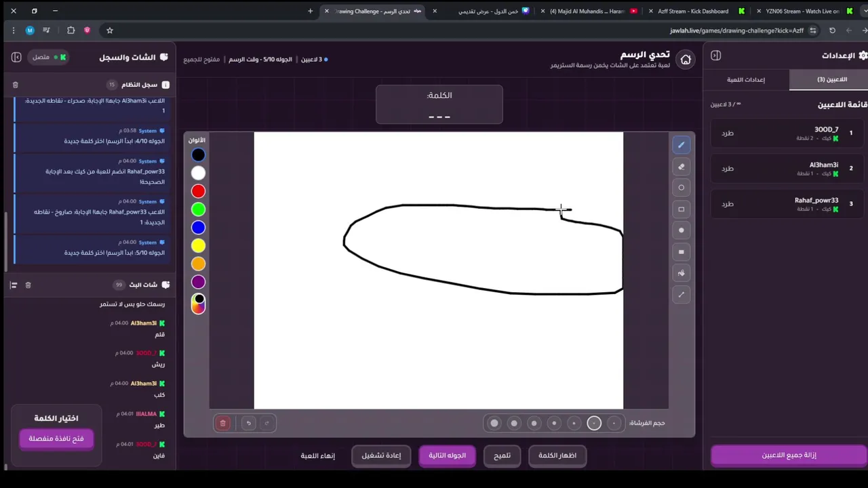This screenshot has width=868, height=488.
Task: Click the next round (الجوله التالية) button
Action: [x=447, y=455]
